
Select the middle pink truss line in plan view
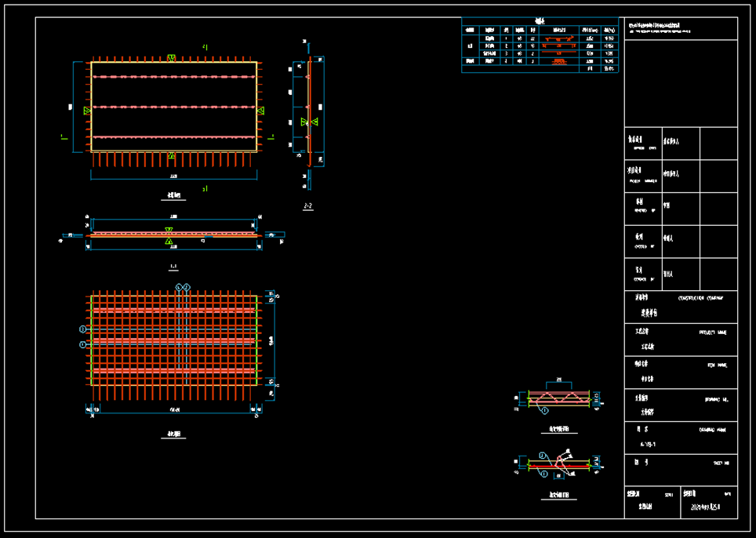pos(173,107)
